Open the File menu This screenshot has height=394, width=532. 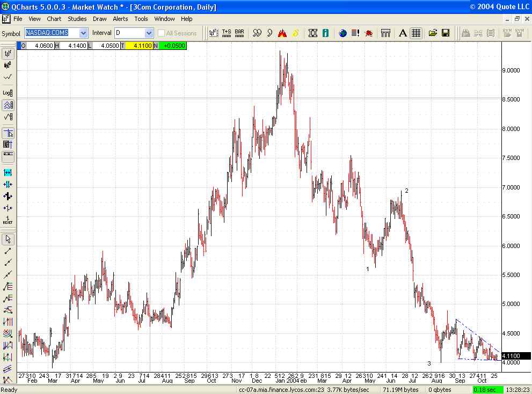pyautogui.click(x=18, y=19)
